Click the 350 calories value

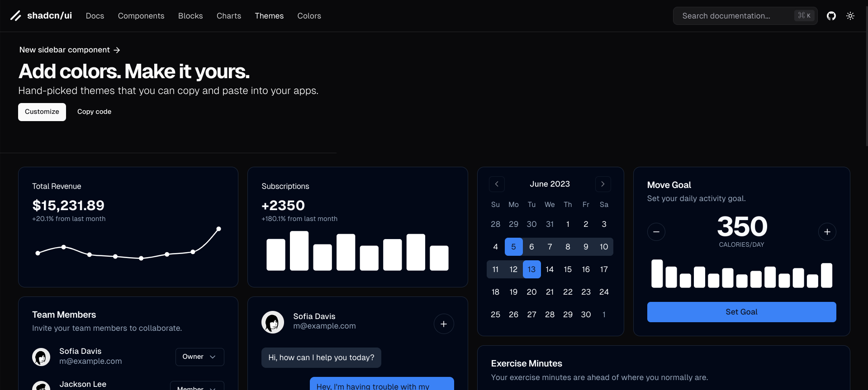742,226
